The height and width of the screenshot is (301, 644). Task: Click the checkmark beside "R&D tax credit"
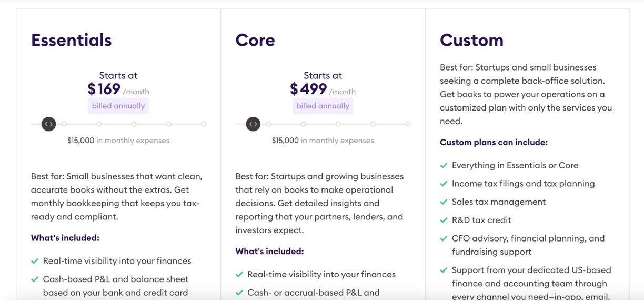(444, 220)
